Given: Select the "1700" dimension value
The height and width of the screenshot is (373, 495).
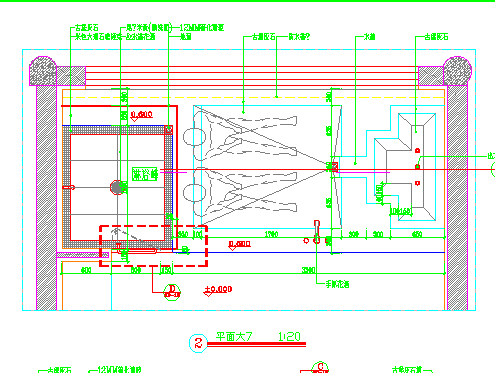Looking at the screenshot, I should tap(271, 234).
